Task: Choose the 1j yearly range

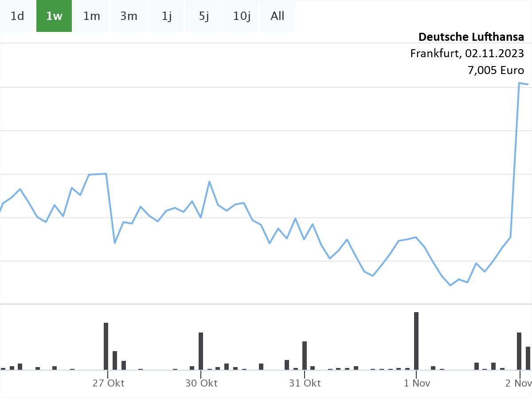Action: pyautogui.click(x=166, y=16)
